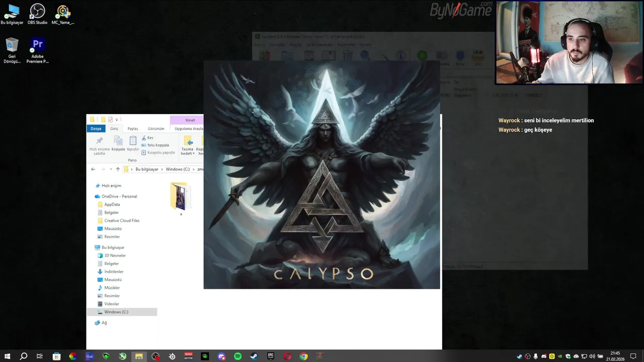644x362 pixels.
Task: Open Task View on the taskbar
Action: click(40, 356)
